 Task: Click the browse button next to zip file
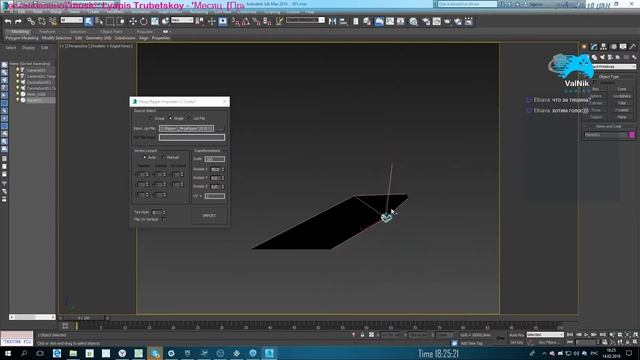220,129
